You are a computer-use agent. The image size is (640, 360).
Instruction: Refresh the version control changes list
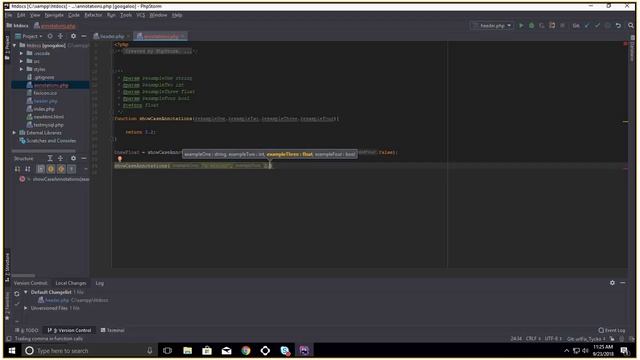(x=17, y=293)
